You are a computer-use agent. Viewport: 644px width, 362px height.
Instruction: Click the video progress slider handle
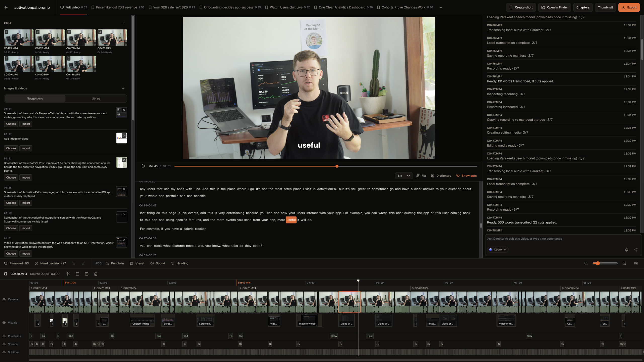[337, 166]
